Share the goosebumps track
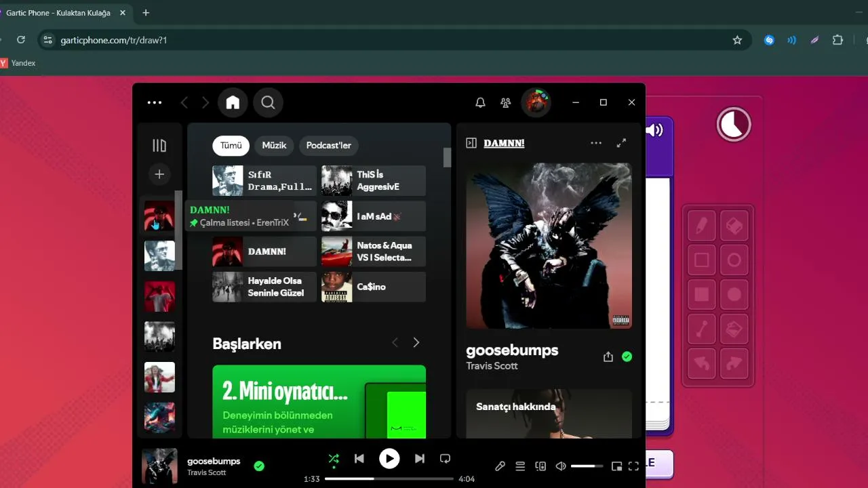Image resolution: width=868 pixels, height=488 pixels. [x=608, y=357]
